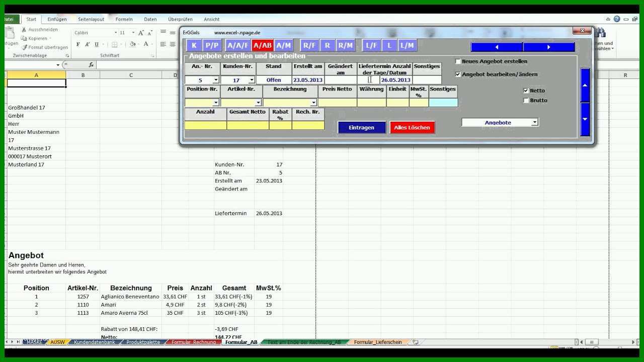Screen dimensions: 644x362
Task: Switch to the Formular_Rechnung sheet tab
Action: pos(194,342)
